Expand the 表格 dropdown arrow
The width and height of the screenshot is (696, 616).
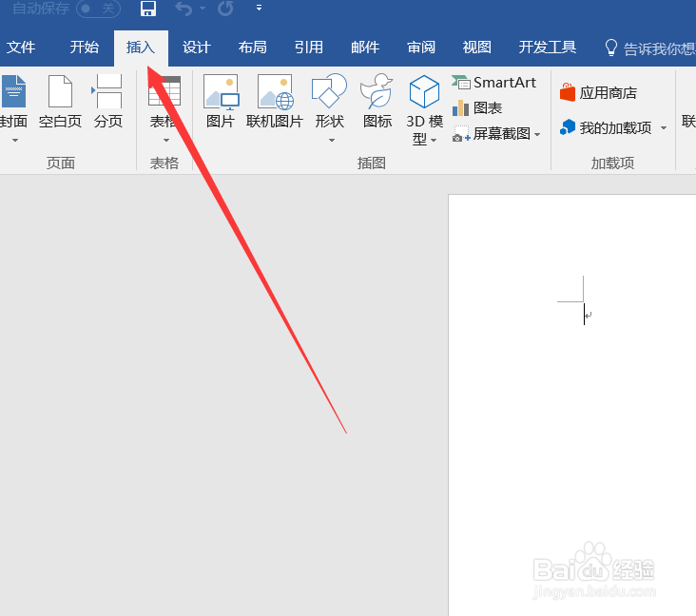click(166, 141)
